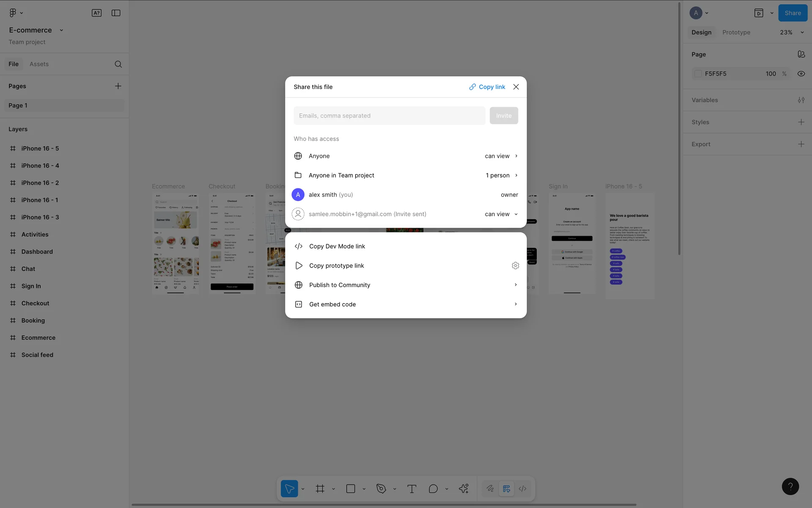Add a new page with plus icon
Image resolution: width=812 pixels, height=508 pixels.
click(118, 86)
